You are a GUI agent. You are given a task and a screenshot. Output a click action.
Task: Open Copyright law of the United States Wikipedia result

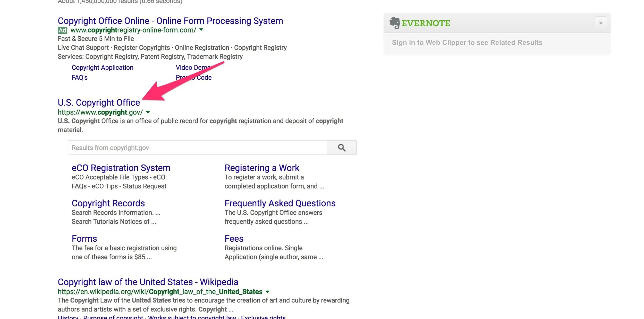pyautogui.click(x=148, y=282)
